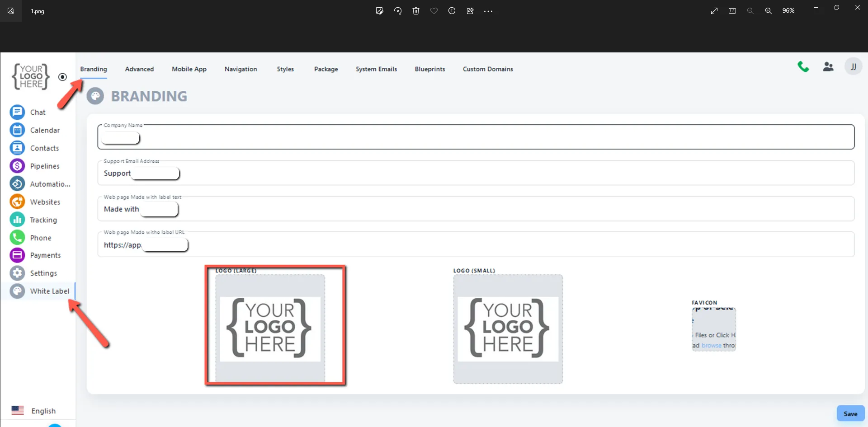The image size is (868, 427).
Task: Switch to the Package tab
Action: [x=326, y=69]
